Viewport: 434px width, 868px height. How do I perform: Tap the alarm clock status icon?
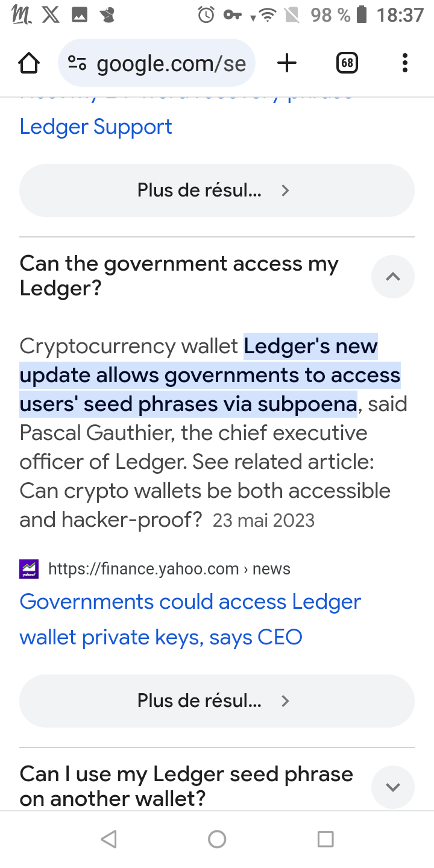(206, 15)
